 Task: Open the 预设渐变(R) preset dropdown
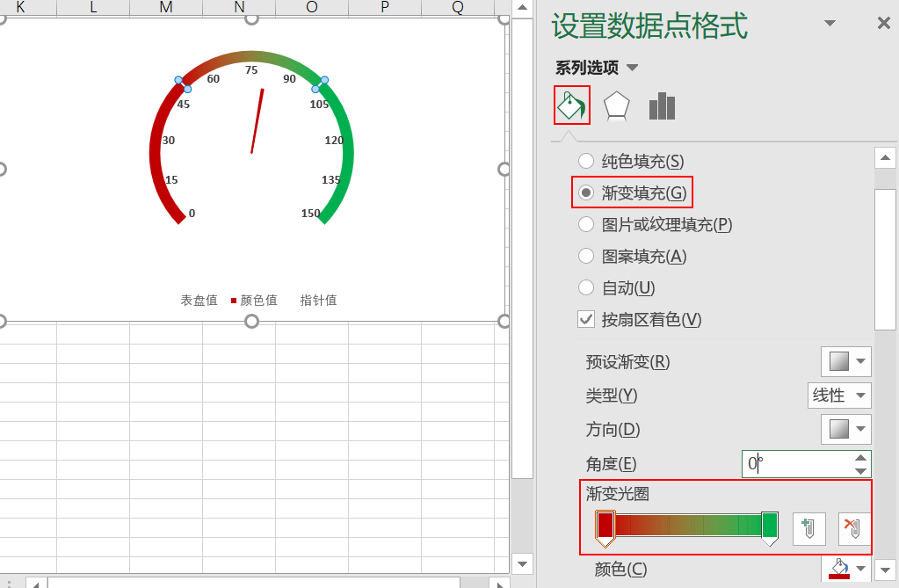click(x=846, y=361)
